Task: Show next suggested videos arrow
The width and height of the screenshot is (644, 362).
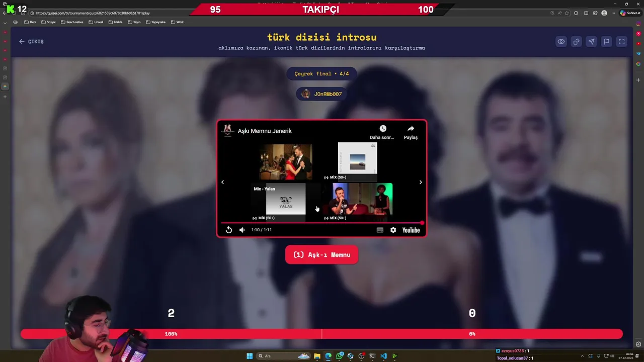Action: click(x=421, y=182)
